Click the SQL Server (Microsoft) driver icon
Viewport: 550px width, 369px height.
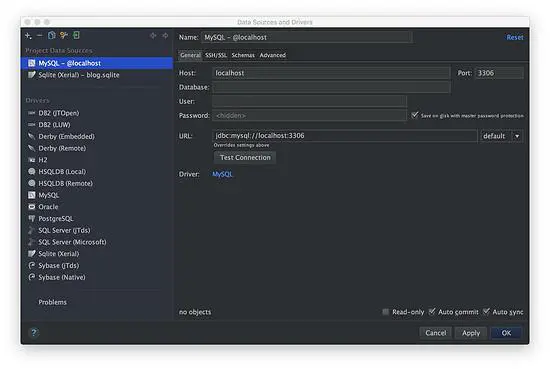pos(32,242)
